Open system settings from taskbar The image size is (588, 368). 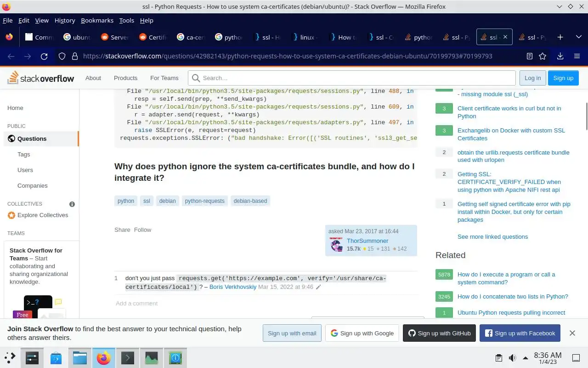(x=32, y=357)
